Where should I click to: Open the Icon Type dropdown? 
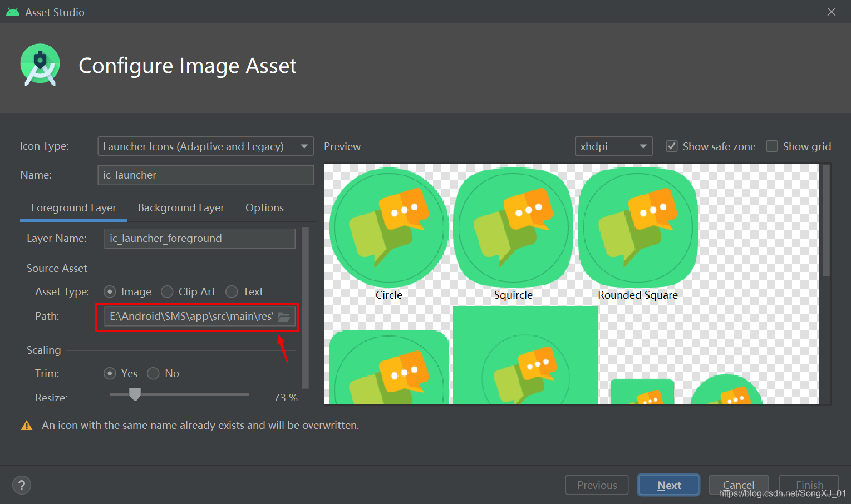[x=205, y=146]
